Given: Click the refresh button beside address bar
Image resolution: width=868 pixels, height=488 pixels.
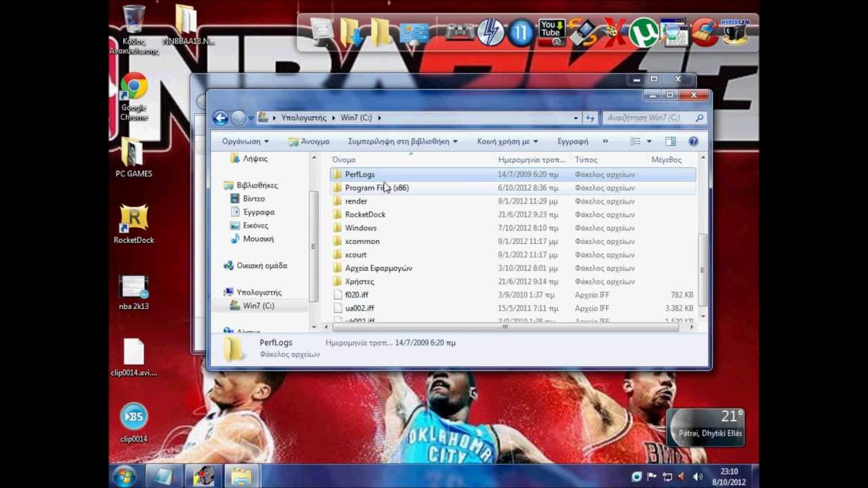Looking at the screenshot, I should point(590,118).
